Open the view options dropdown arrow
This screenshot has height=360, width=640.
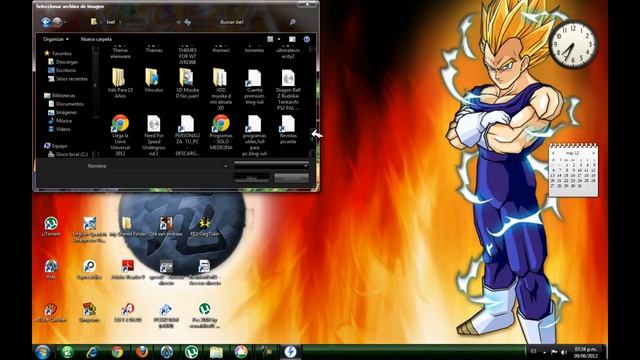(279, 39)
